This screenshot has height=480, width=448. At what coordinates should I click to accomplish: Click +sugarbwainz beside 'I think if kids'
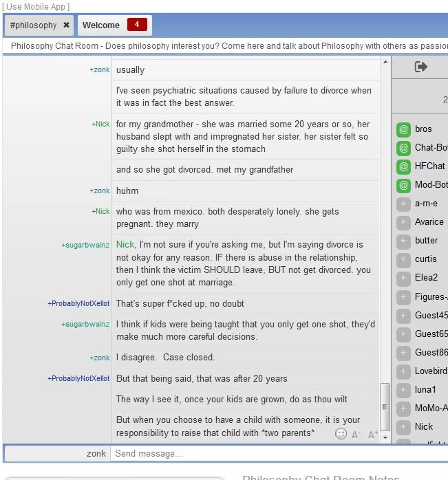click(x=85, y=324)
